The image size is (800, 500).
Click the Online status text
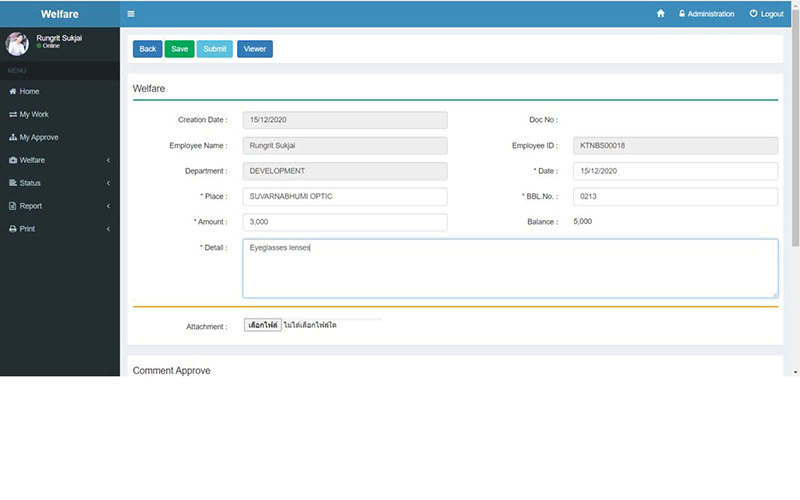(51, 46)
